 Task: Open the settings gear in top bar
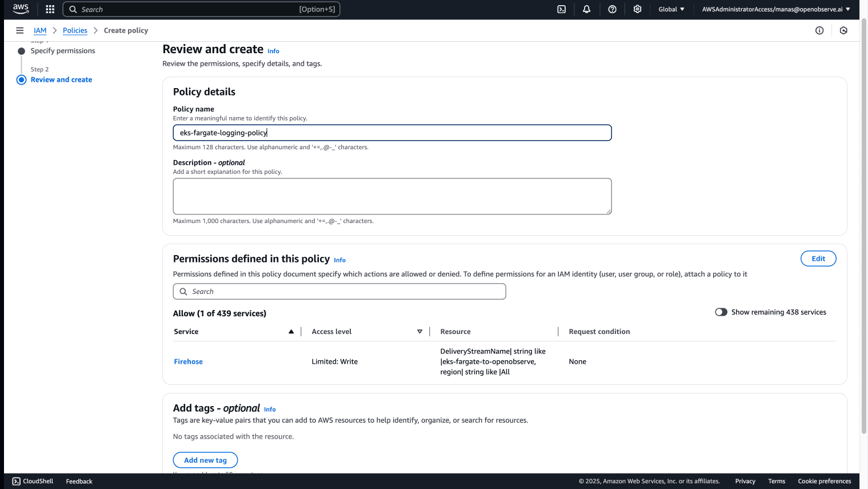click(637, 9)
